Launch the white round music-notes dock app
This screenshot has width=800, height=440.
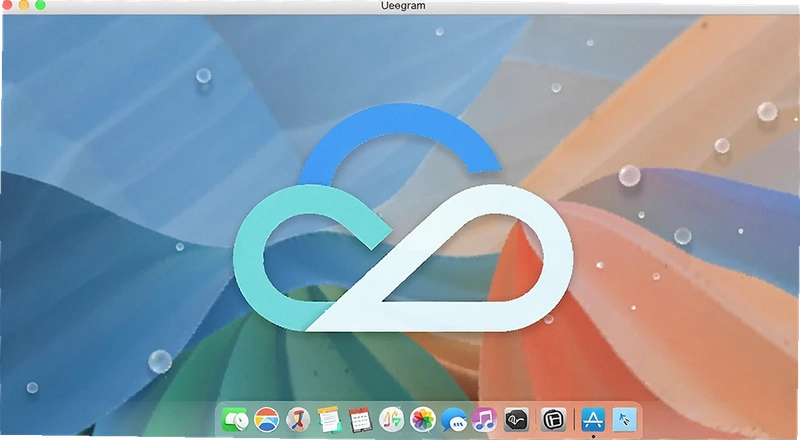pos(392,420)
